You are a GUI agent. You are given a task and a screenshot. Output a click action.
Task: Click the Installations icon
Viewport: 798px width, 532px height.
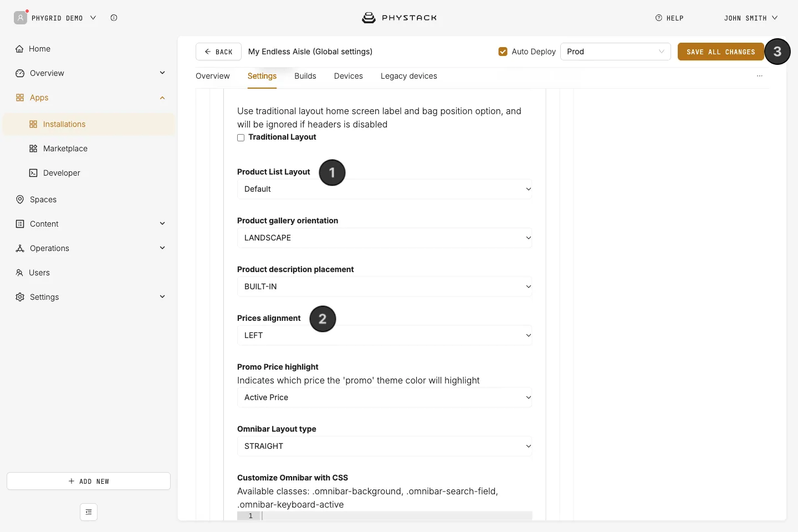(33, 124)
